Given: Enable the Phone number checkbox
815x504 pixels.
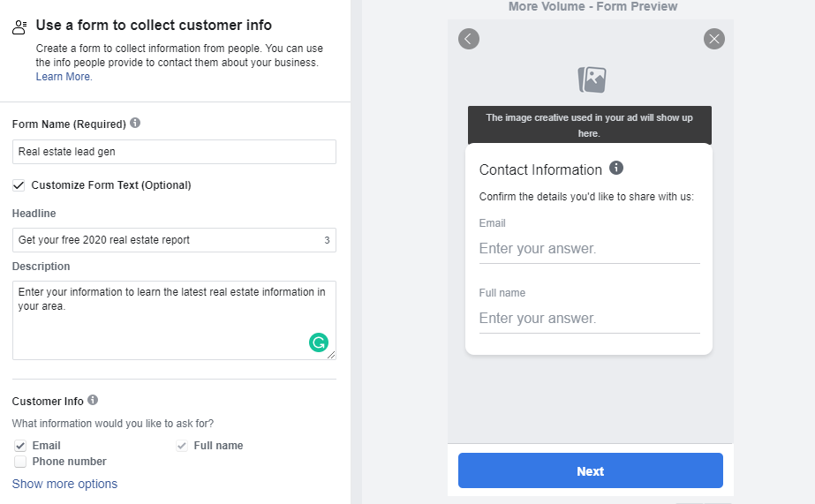Looking at the screenshot, I should coord(20,462).
